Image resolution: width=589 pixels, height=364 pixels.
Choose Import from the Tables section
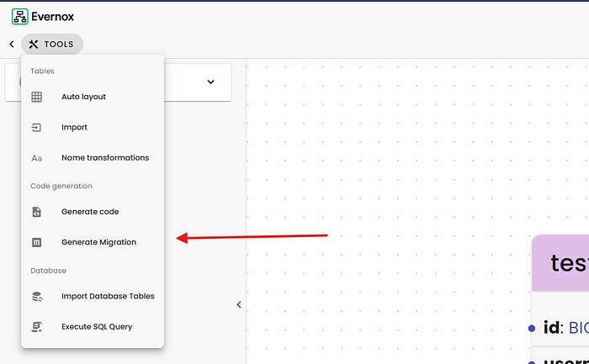pos(93,127)
